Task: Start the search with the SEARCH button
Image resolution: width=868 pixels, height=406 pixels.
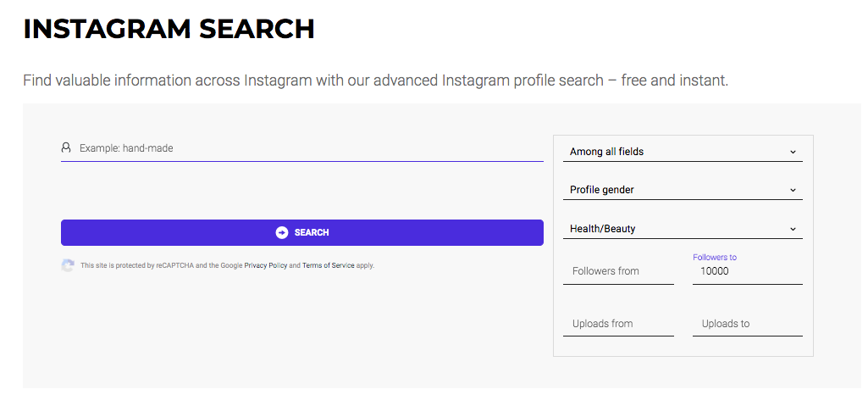Action: point(302,232)
